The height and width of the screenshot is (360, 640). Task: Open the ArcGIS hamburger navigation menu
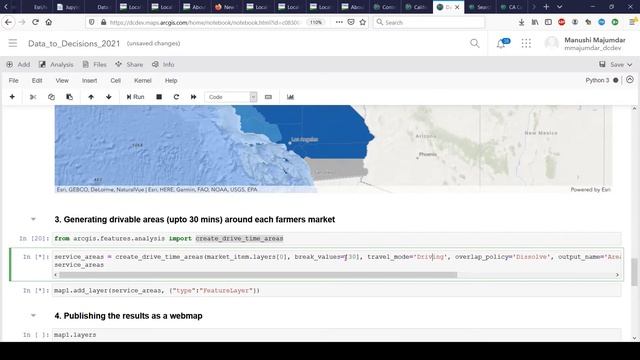(13, 43)
